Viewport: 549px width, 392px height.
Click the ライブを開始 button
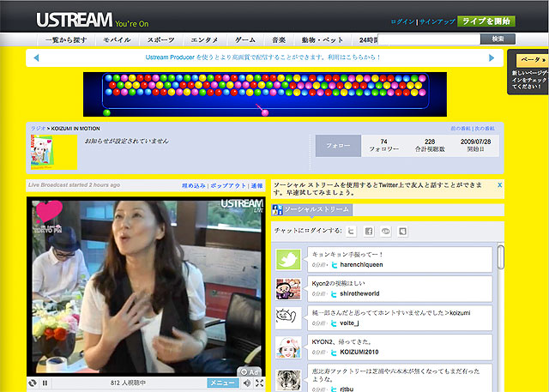coord(486,21)
